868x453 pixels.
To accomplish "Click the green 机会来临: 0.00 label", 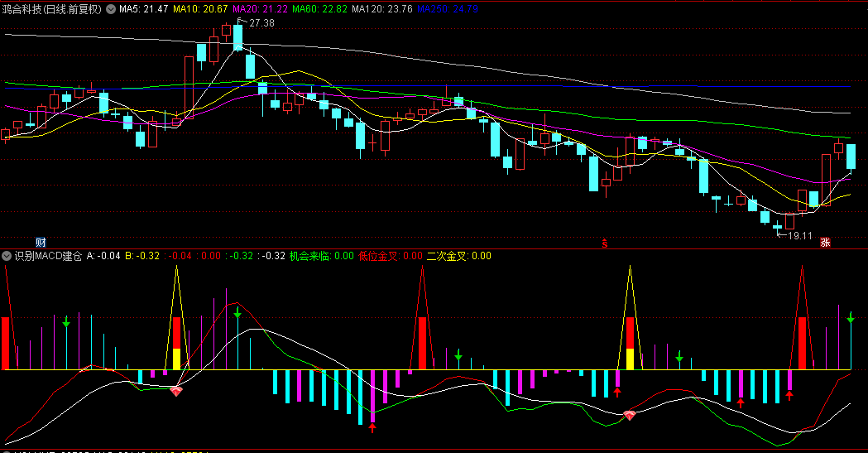I will coord(322,256).
